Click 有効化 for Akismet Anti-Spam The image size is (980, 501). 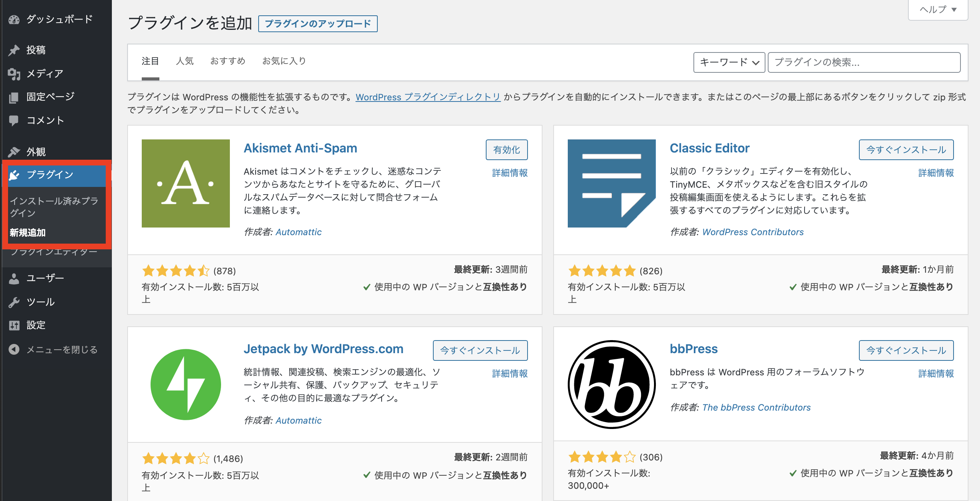pyautogui.click(x=506, y=150)
